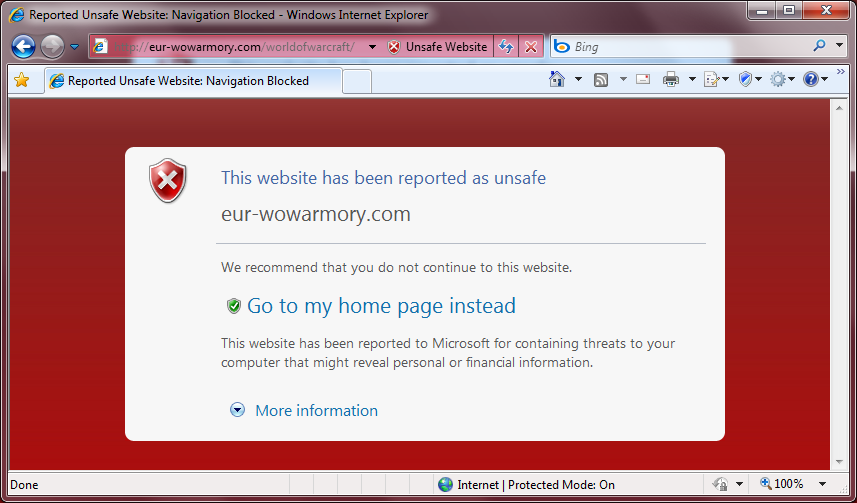Expand More information section
This screenshot has height=503, width=857.
point(237,410)
